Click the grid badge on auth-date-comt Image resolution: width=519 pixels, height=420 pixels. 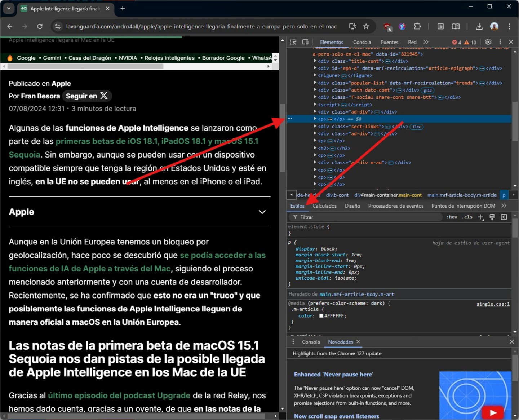coord(427,90)
